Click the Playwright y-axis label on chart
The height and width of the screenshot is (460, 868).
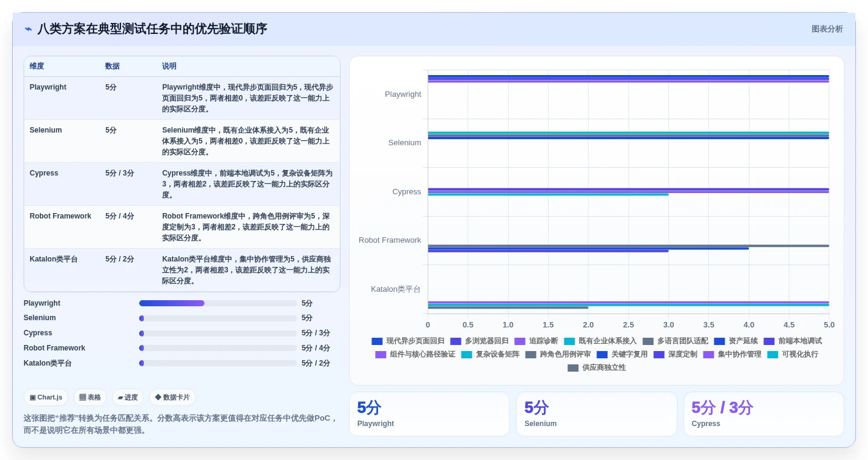point(403,94)
